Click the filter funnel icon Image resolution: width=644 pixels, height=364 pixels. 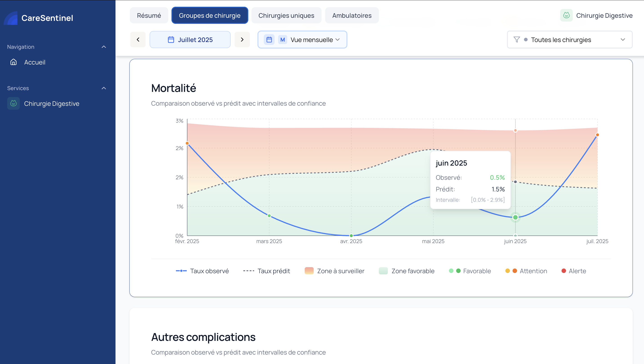tap(517, 40)
